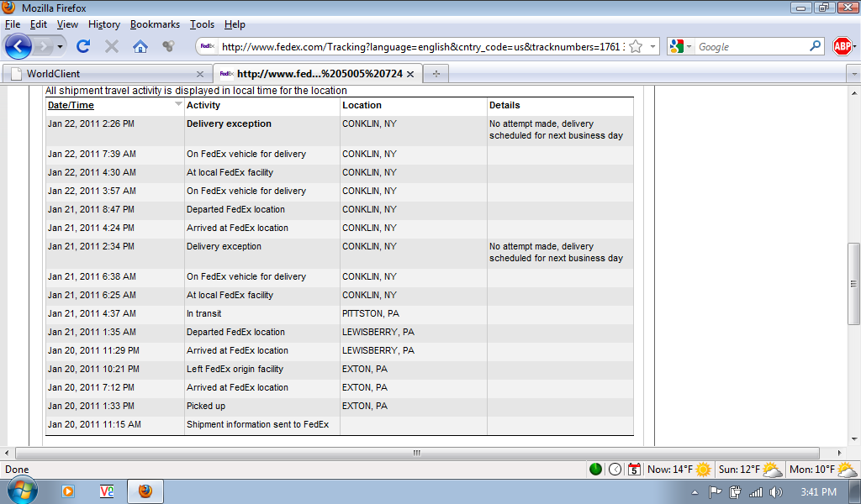Click the calendar icon showing 5
This screenshot has width=861, height=504.
[634, 470]
